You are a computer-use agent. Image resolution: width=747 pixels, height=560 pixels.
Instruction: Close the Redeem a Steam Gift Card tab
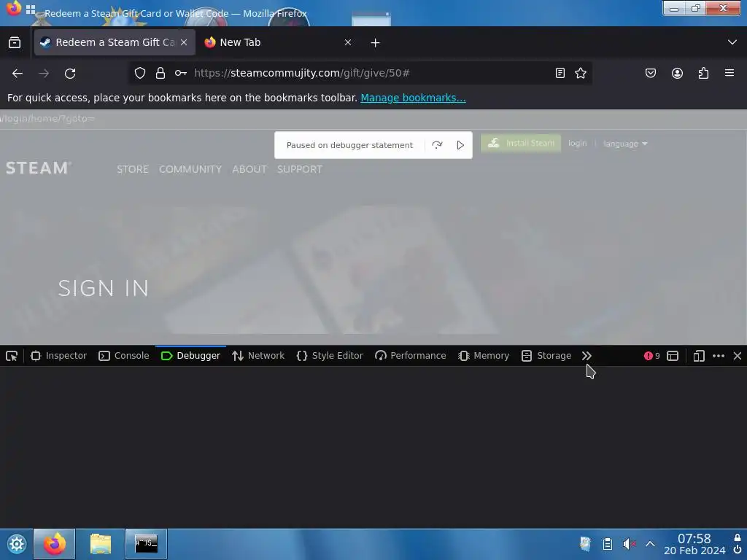pyautogui.click(x=184, y=42)
